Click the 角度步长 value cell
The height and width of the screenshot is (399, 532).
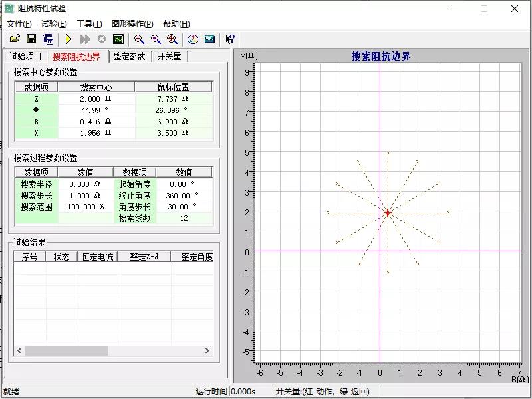pyautogui.click(x=184, y=207)
